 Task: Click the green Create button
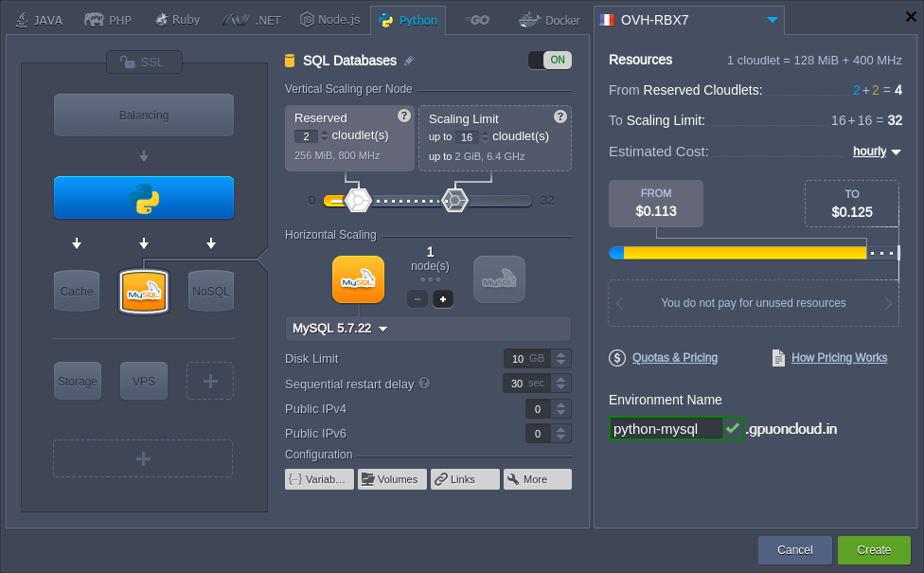(x=873, y=550)
